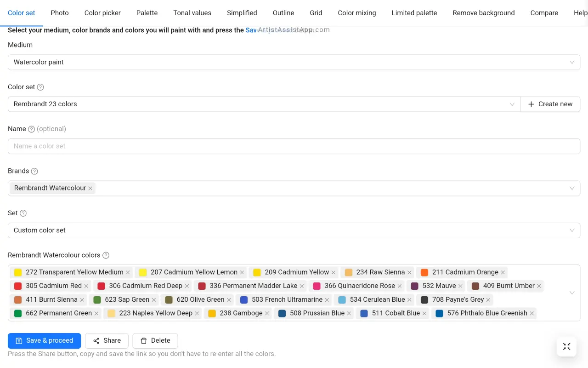
Task: Expand the Brands selector arrow
Action: (x=572, y=188)
